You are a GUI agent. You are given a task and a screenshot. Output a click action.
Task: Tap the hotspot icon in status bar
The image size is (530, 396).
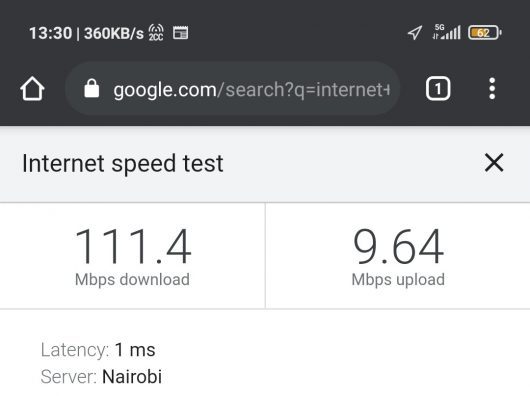tap(156, 33)
